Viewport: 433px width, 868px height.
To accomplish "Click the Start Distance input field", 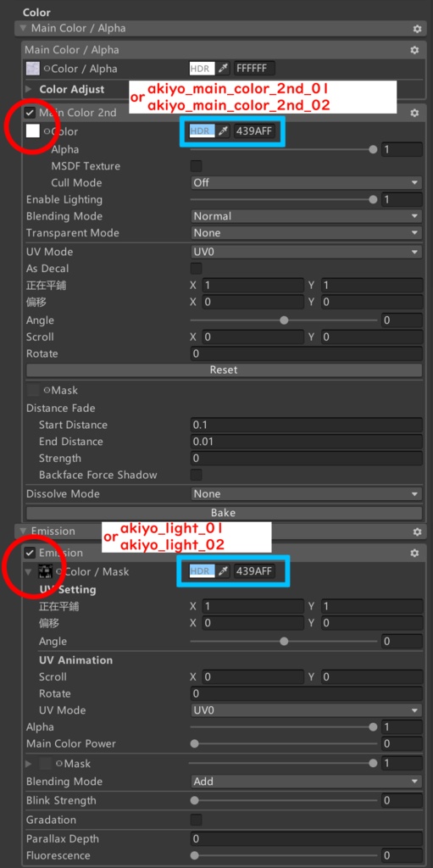I will tap(306, 426).
